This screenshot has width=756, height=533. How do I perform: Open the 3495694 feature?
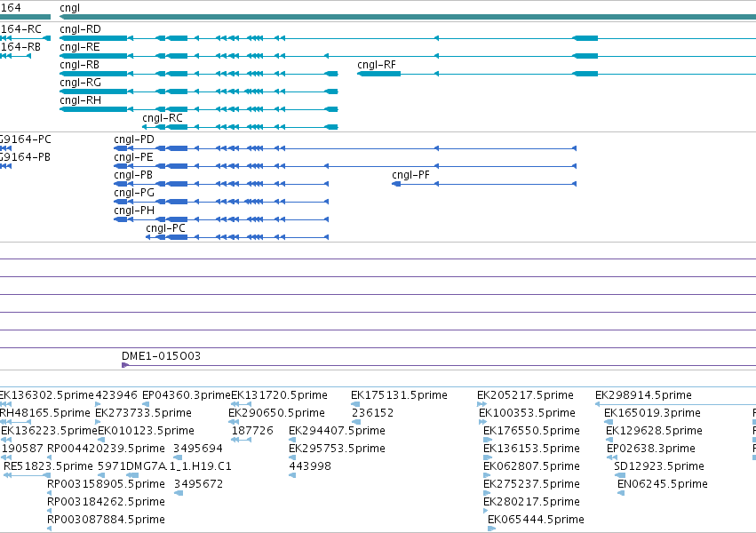pyautogui.click(x=198, y=449)
